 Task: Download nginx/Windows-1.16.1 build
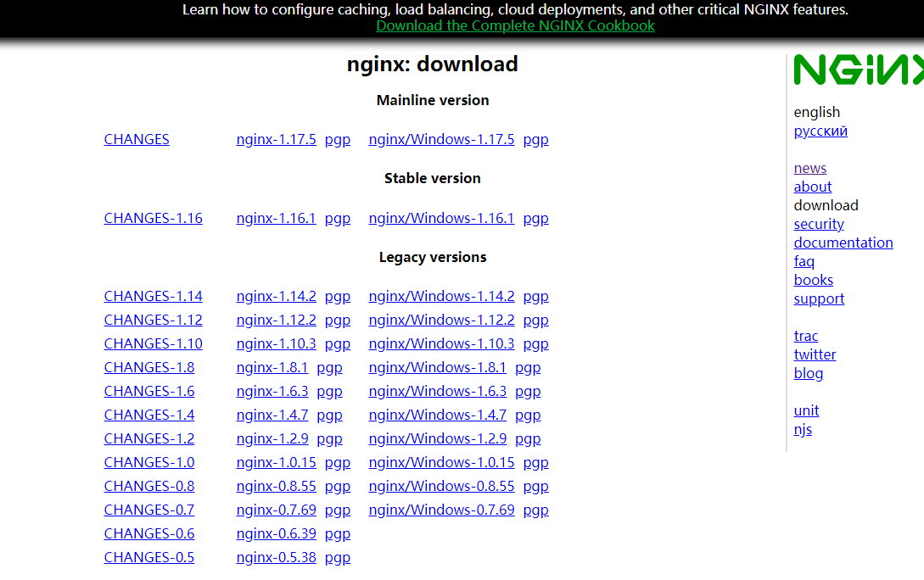(441, 218)
